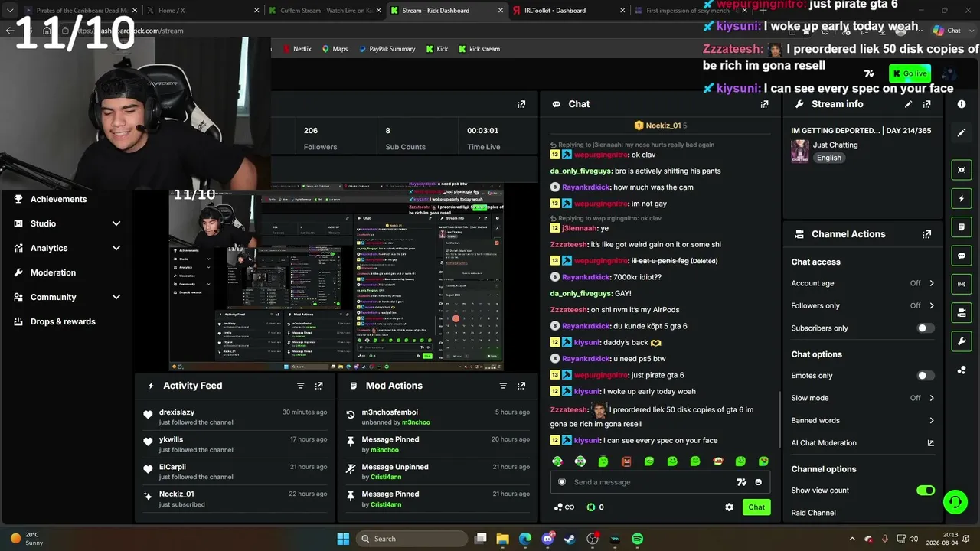Viewport: 980px width, 551px height.
Task: Click the Just Chatting category thumbnail
Action: tap(800, 151)
